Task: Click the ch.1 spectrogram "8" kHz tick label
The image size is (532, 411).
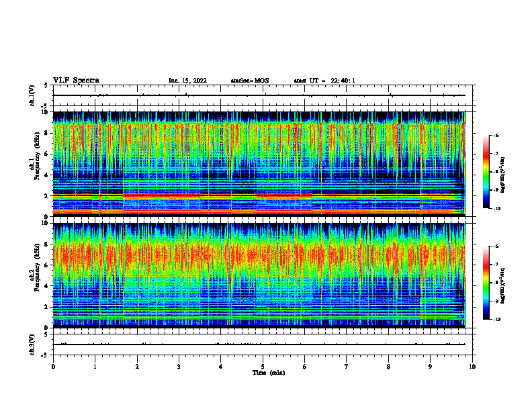Action: coord(47,133)
